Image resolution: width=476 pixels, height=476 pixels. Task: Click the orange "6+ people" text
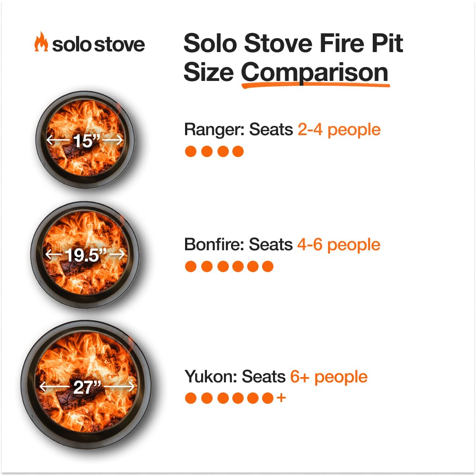click(329, 376)
